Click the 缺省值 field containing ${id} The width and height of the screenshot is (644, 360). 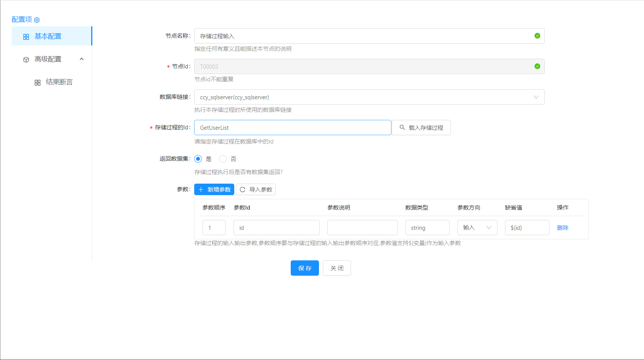(x=526, y=228)
